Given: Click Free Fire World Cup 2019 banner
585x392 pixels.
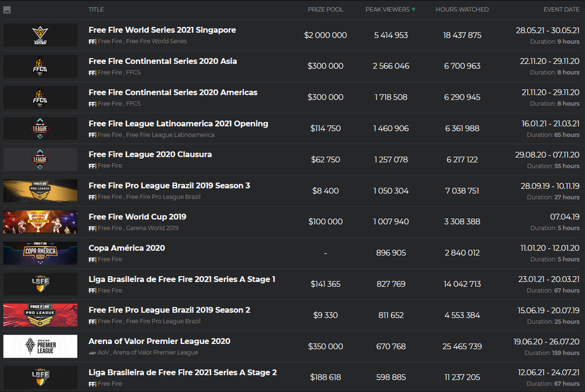Looking at the screenshot, I should 40,222.
